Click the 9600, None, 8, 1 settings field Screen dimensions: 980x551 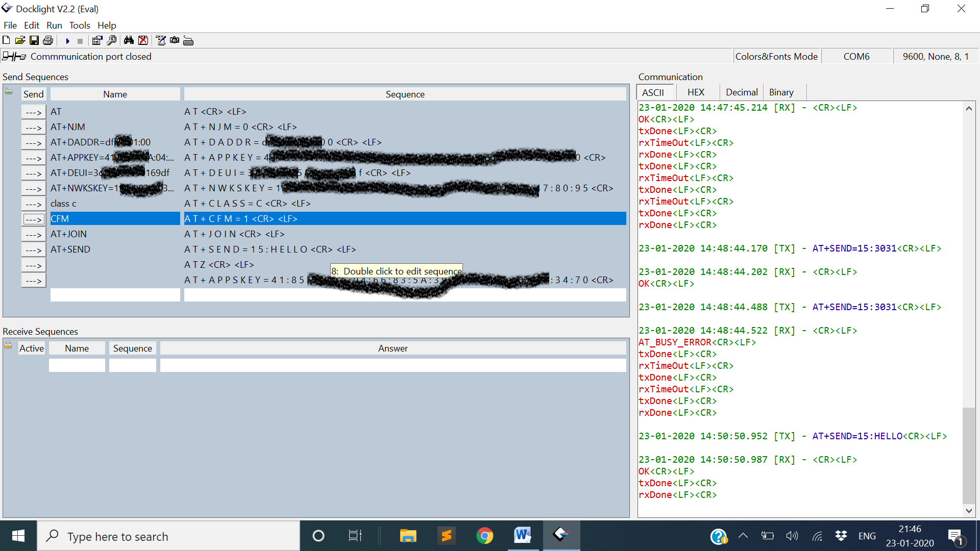(x=936, y=56)
